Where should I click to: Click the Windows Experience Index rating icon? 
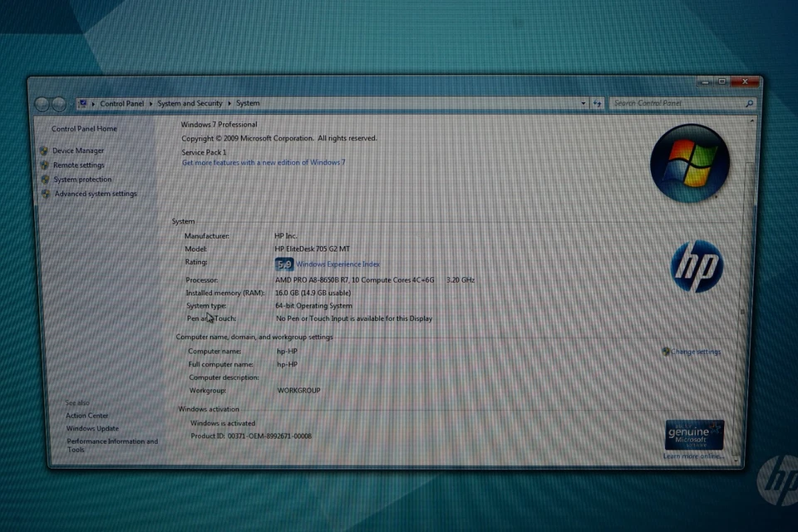[x=283, y=264]
